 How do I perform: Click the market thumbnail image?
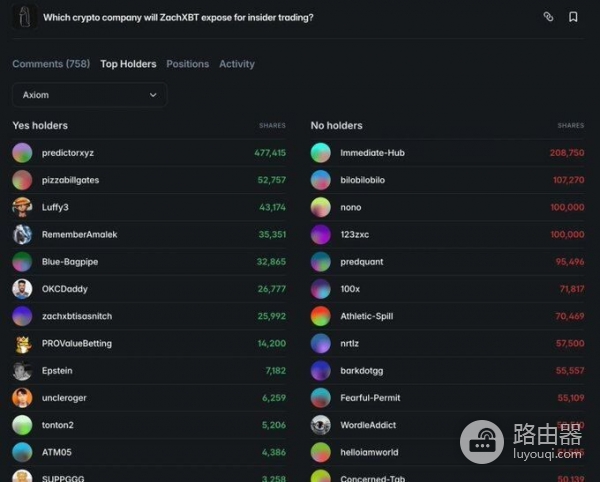(x=23, y=17)
